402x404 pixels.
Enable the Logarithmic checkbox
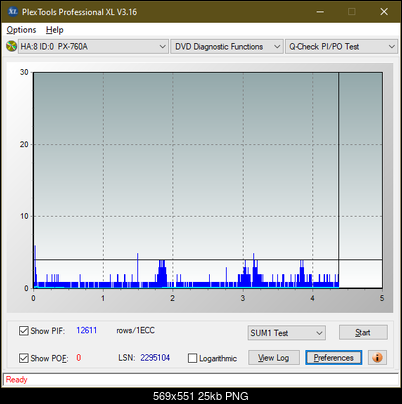[x=192, y=358]
